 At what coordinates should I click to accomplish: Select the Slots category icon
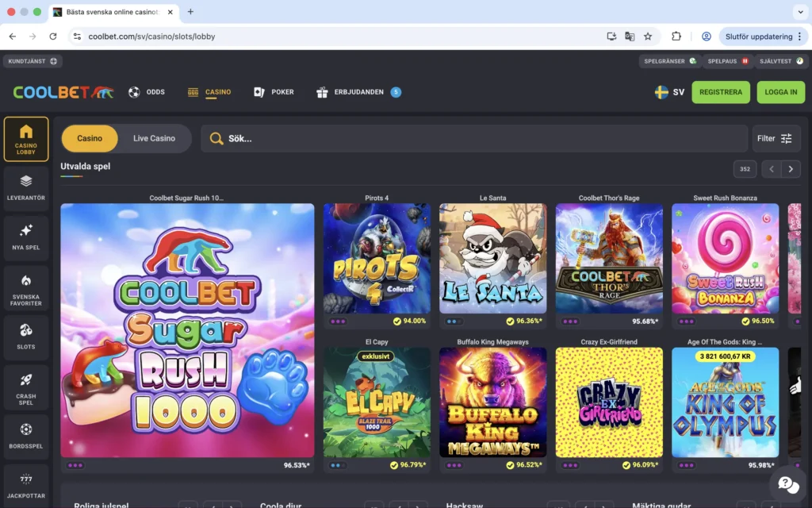tap(26, 337)
